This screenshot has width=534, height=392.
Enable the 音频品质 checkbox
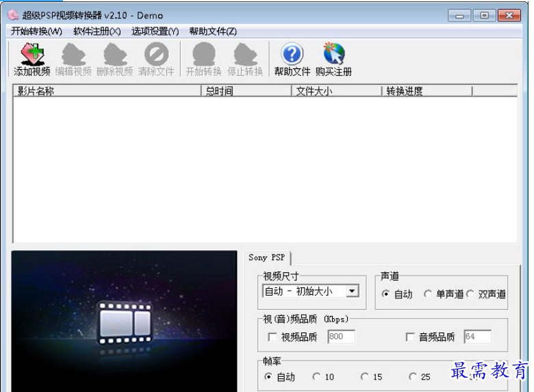pos(410,337)
